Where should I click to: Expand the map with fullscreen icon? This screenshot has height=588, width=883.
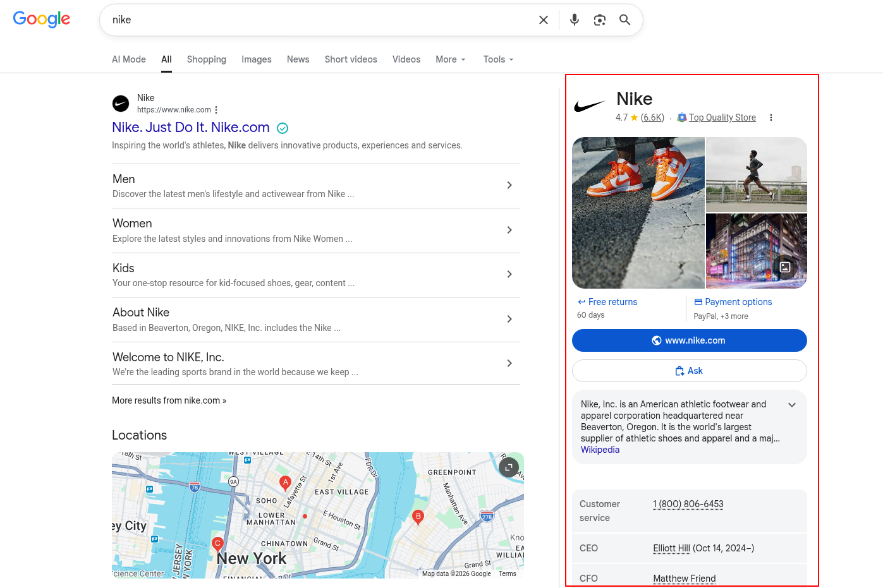click(509, 467)
